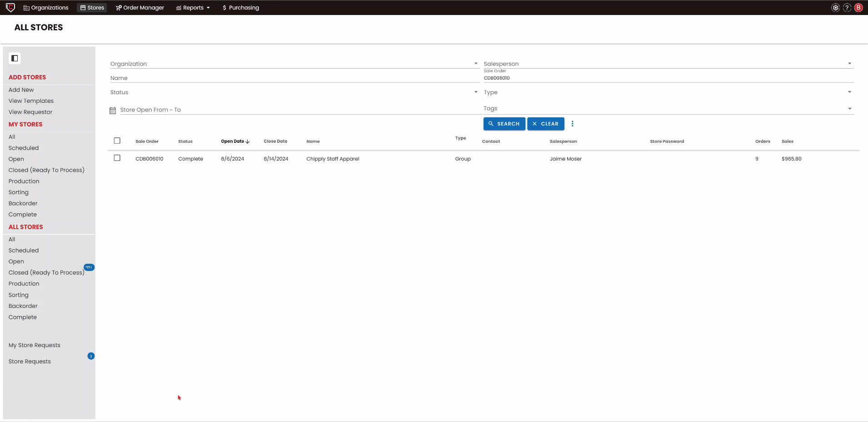
Task: Click the Name filter input field
Action: coord(293,78)
